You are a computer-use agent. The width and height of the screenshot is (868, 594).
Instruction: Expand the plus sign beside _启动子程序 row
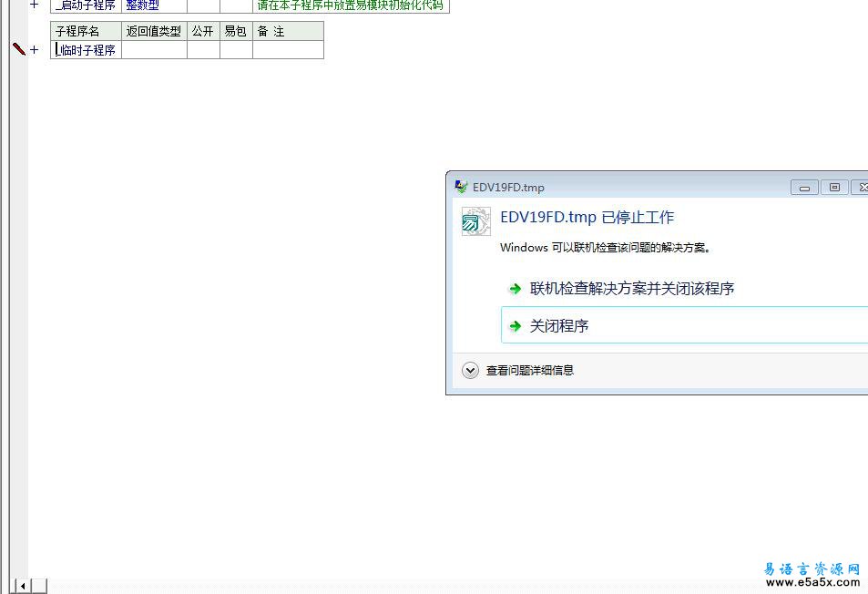[35, 5]
